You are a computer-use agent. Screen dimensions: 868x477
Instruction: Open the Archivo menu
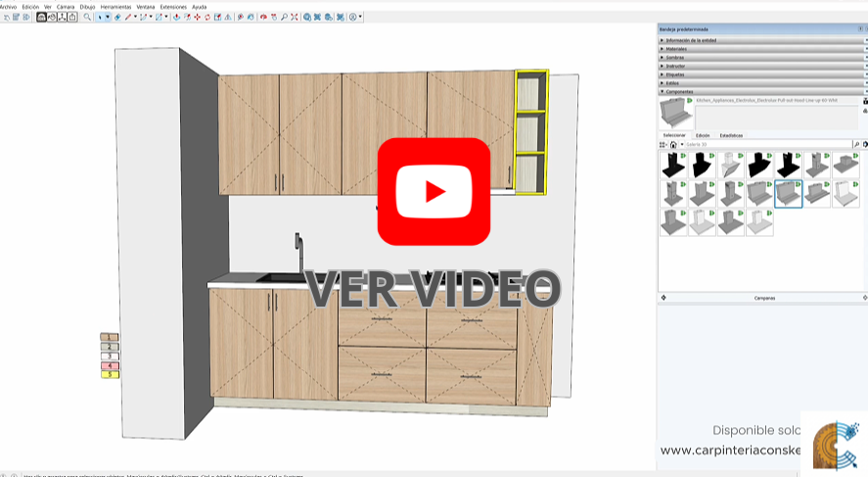[8, 7]
